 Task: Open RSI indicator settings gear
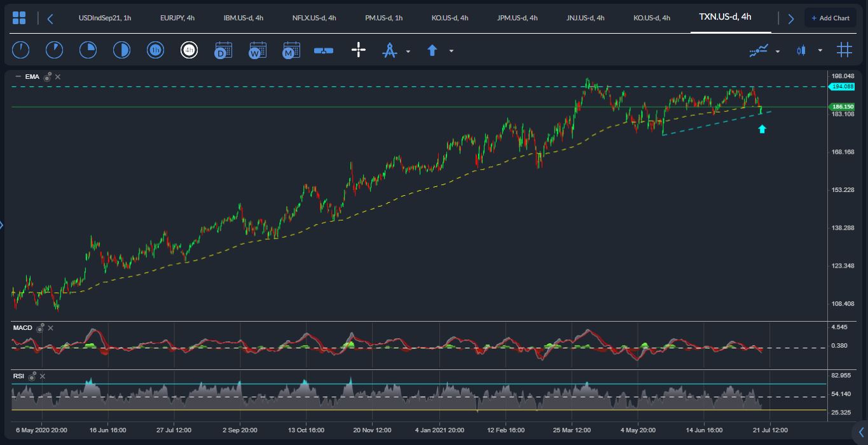pos(32,376)
